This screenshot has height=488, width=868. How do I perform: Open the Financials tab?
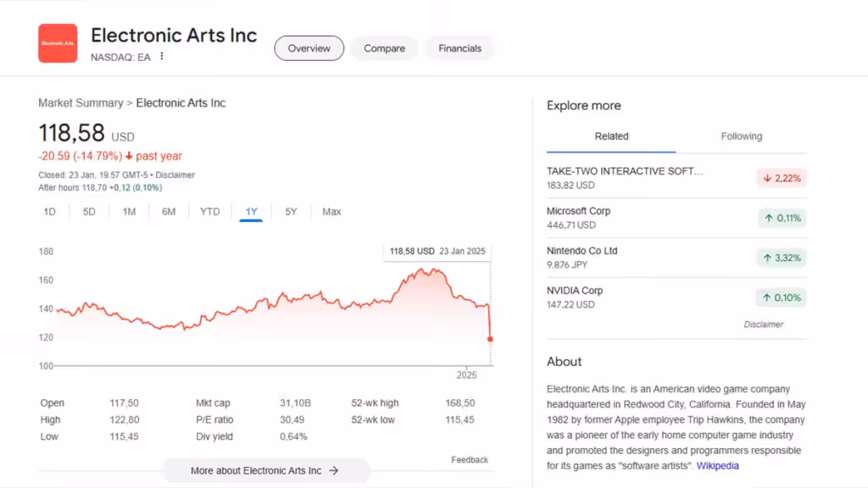[x=459, y=48]
